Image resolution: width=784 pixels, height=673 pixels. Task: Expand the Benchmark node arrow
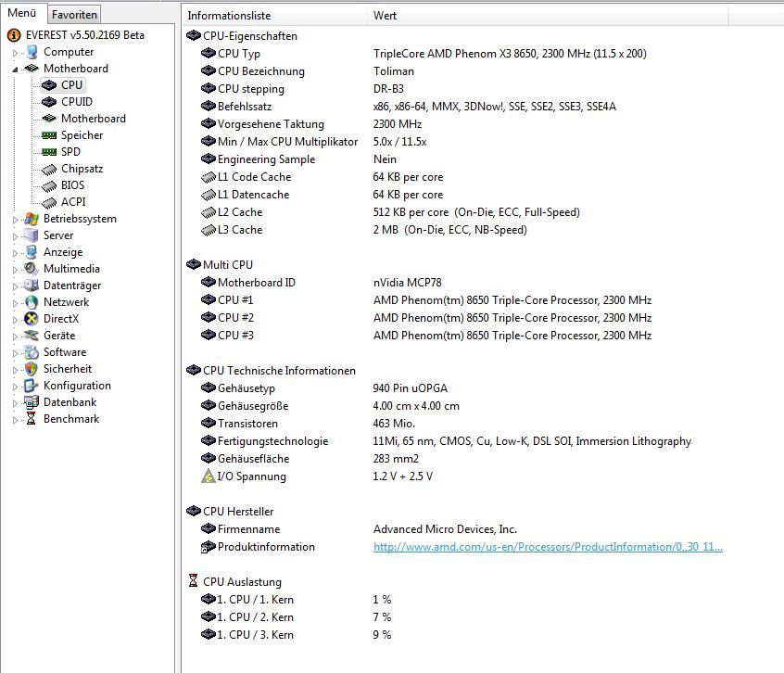(15, 420)
